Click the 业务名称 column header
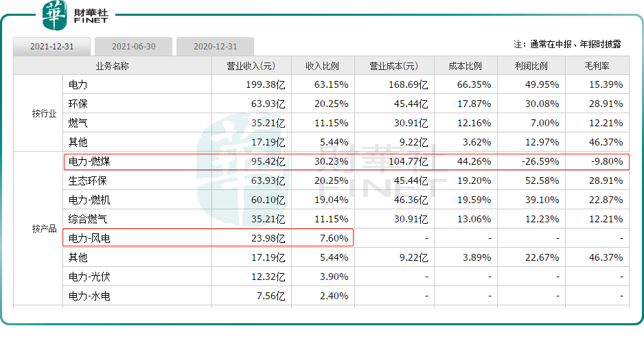The image size is (644, 339). 112,66
